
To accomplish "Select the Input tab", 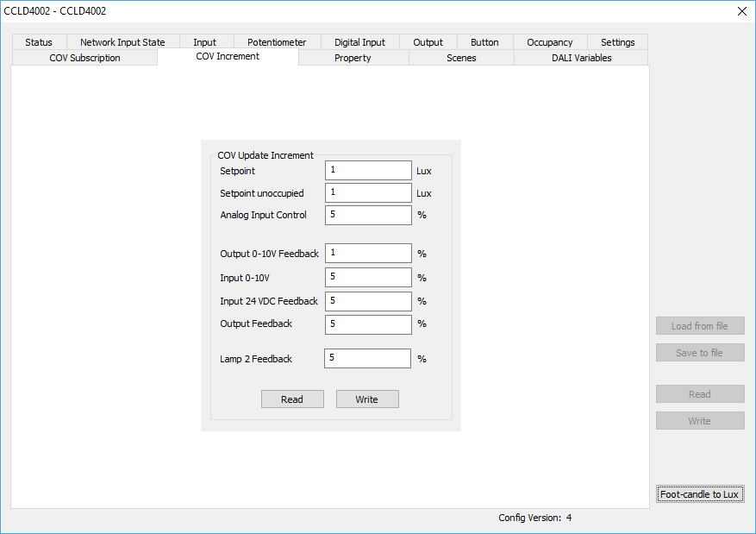I will pyautogui.click(x=205, y=42).
